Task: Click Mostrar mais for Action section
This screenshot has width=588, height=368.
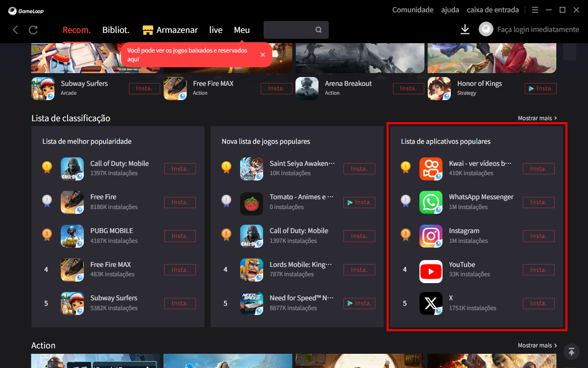Action: 537,345
